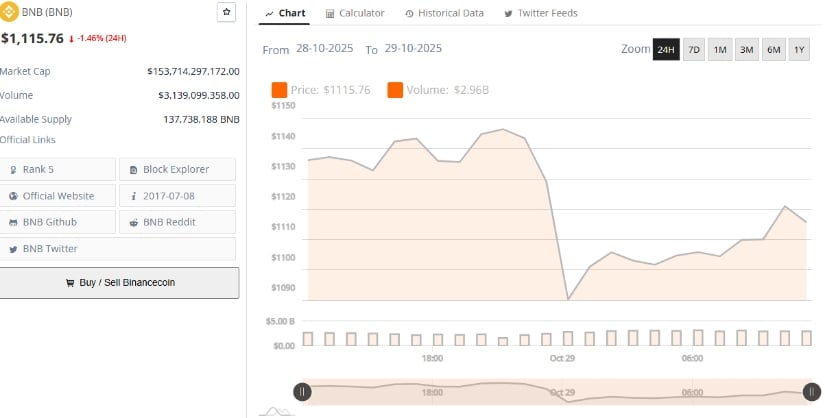Screen dimensions: 825x418
Task: Toggle the Price series orange legend box
Action: coord(279,90)
